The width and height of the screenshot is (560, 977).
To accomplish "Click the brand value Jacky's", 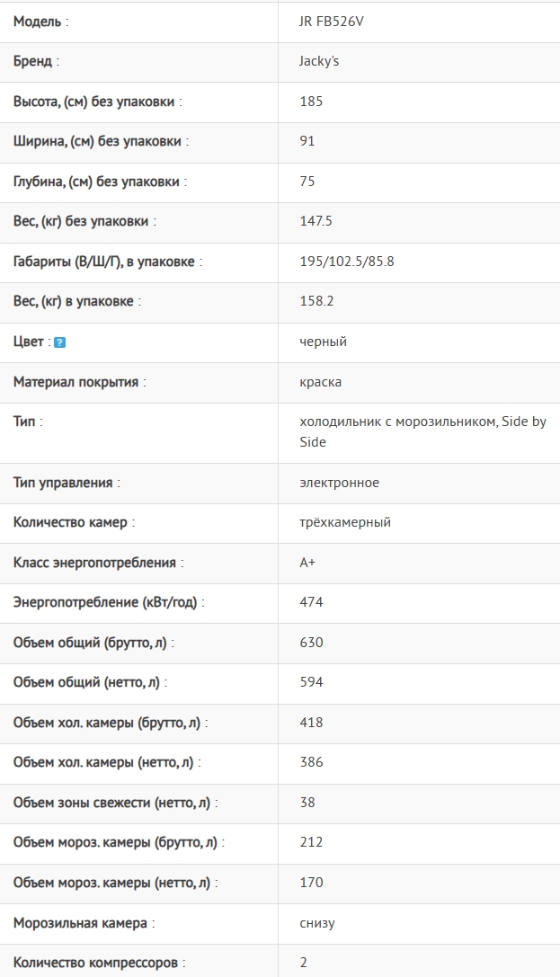I will point(319,61).
